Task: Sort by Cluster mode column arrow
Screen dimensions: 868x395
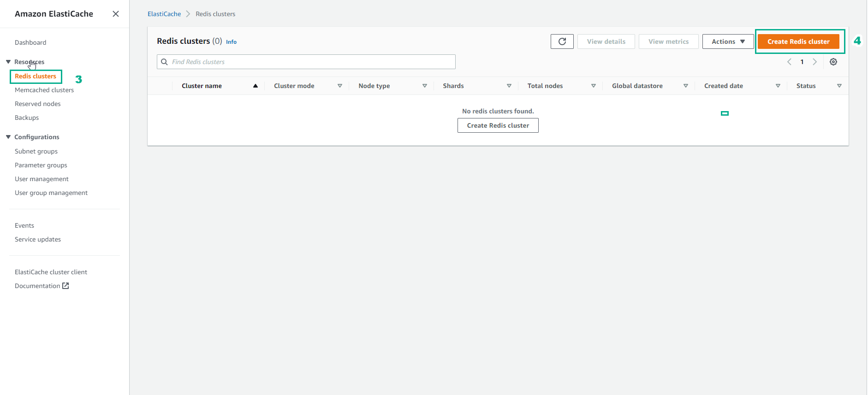Action: pyautogui.click(x=340, y=86)
